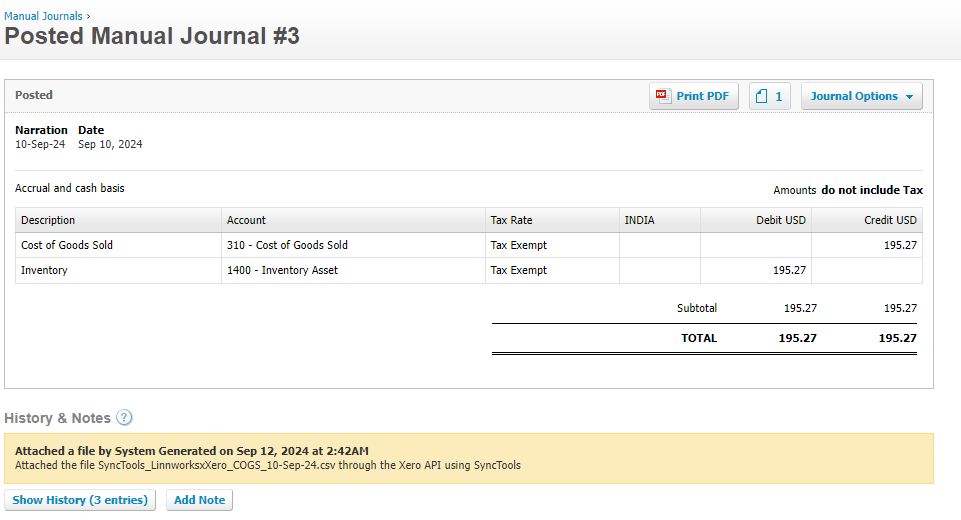Click the 310 - Cost of Goods Sold account cell

(x=353, y=245)
